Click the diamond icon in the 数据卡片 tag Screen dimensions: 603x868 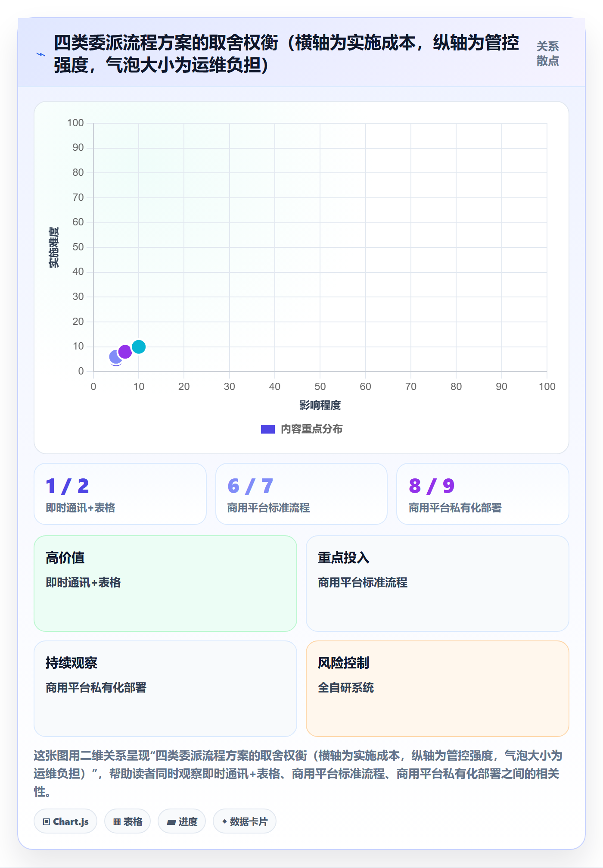(x=224, y=821)
